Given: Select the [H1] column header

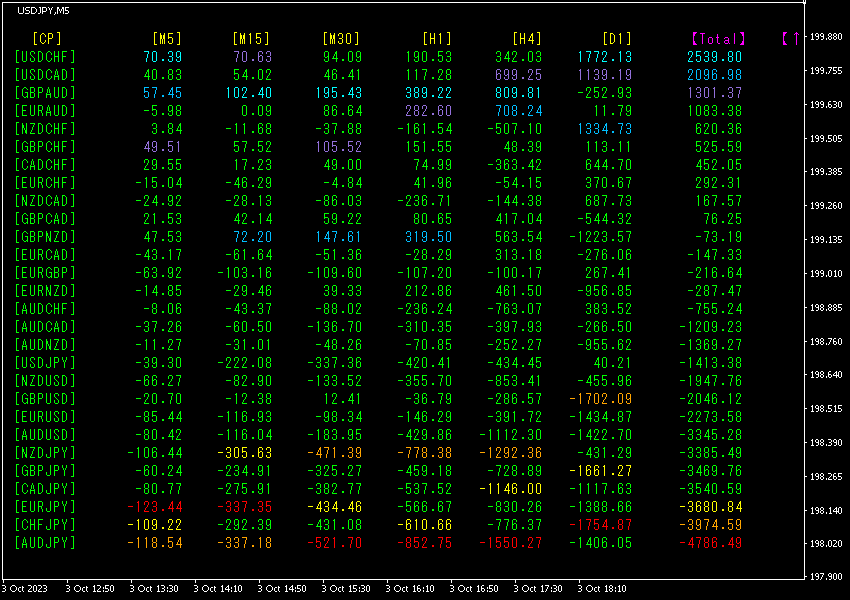Looking at the screenshot, I should tap(437, 39).
